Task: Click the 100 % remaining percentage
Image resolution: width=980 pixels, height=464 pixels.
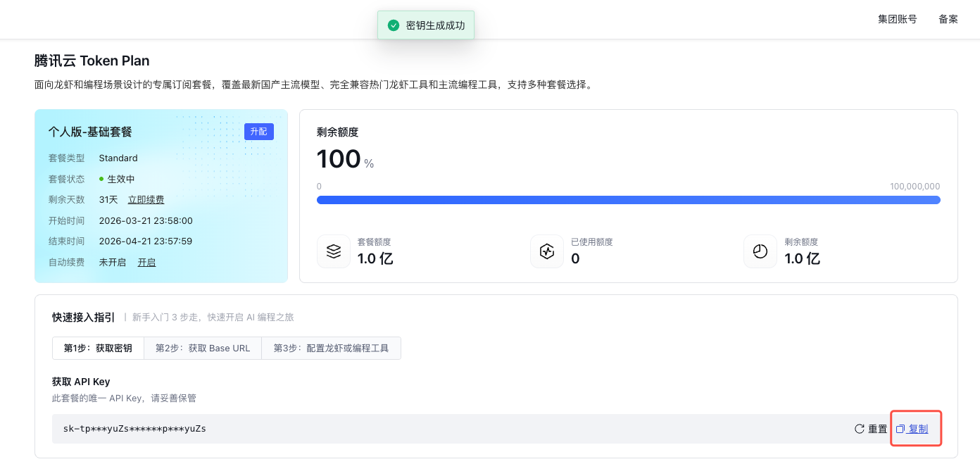Action: 345,160
